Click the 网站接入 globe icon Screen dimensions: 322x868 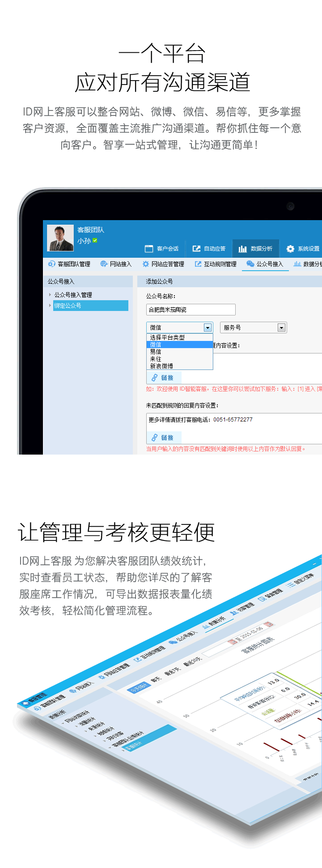pyautogui.click(x=104, y=264)
